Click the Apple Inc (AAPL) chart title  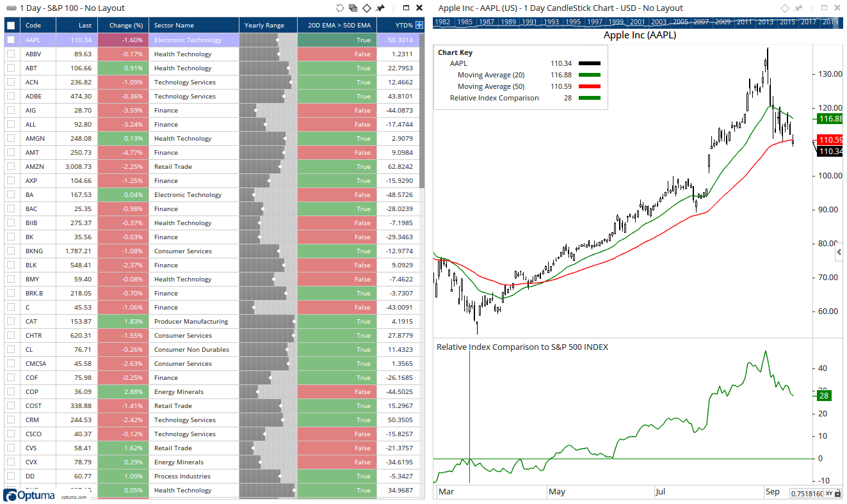pos(640,35)
